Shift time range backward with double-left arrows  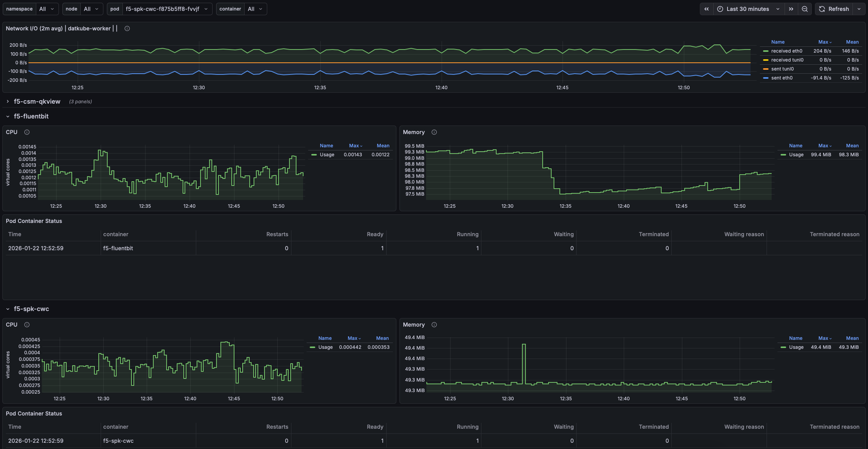[706, 9]
